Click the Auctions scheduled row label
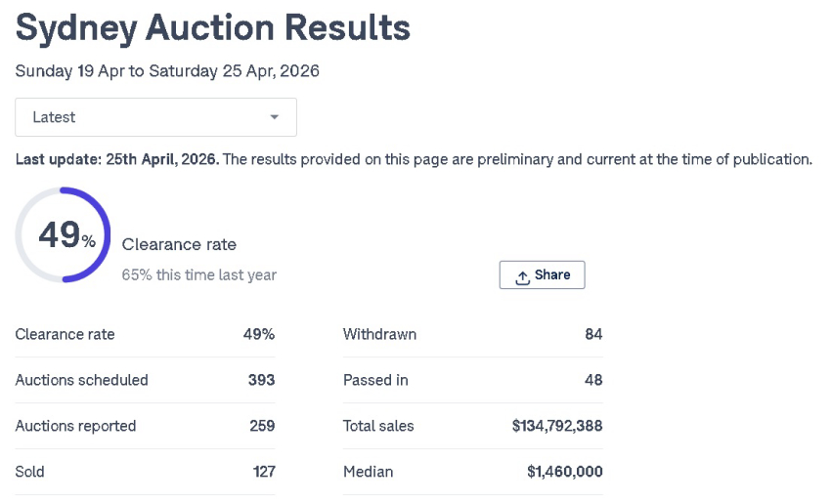 [81, 380]
